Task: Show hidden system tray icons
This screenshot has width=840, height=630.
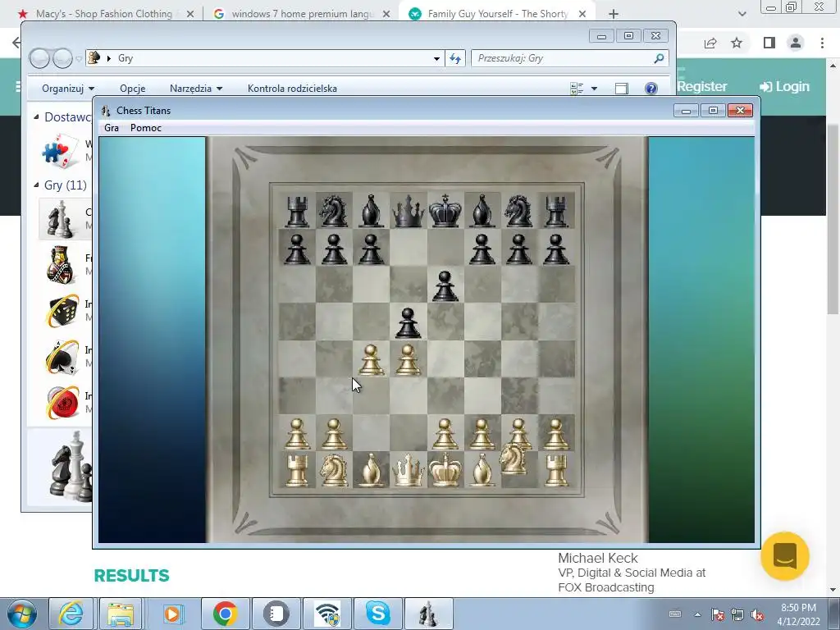Action: tap(697, 614)
